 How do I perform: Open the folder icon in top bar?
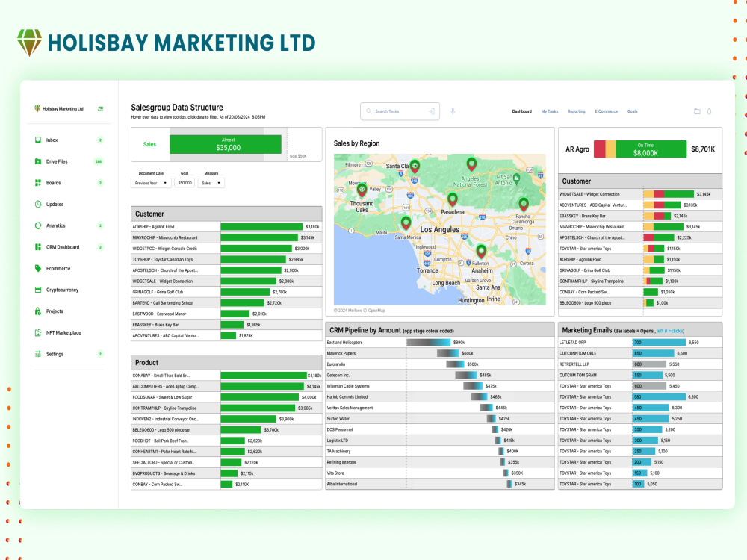click(697, 111)
